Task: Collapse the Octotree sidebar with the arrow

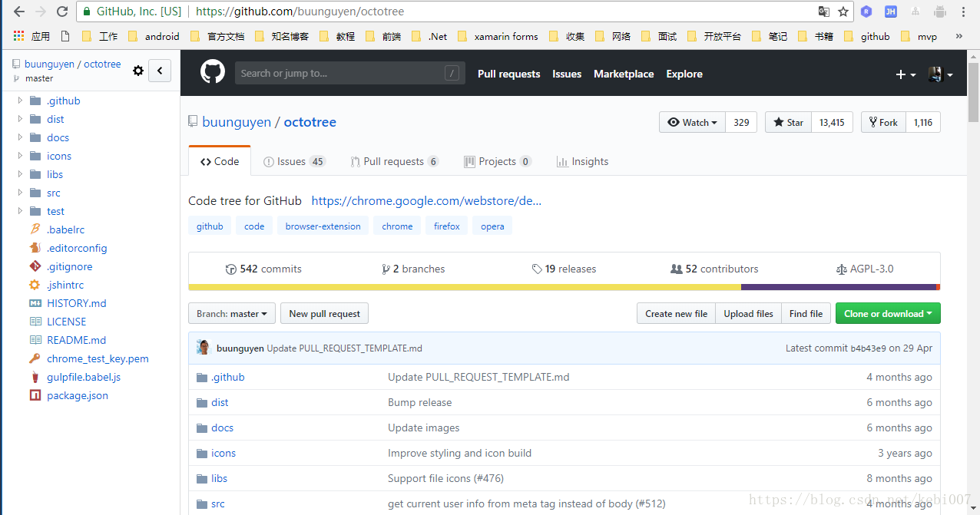Action: 160,71
